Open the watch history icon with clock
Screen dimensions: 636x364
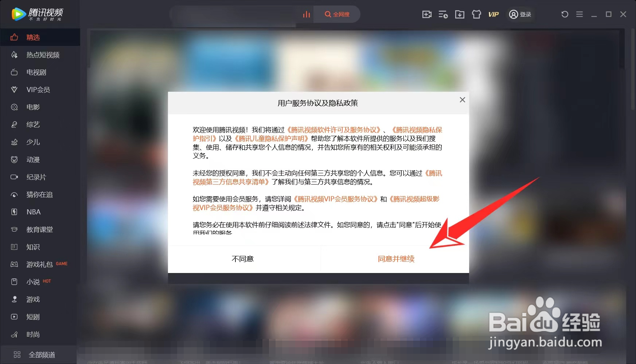click(443, 14)
